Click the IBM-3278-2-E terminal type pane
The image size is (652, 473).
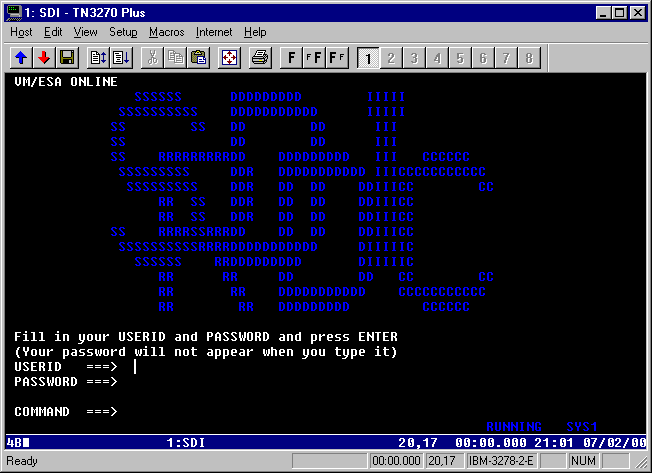point(501,461)
